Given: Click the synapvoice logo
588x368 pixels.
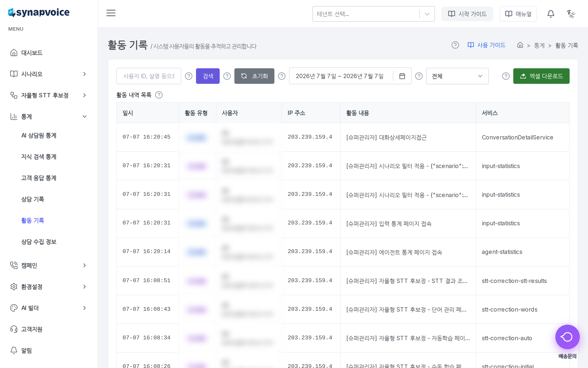Looking at the screenshot, I should [x=39, y=12].
